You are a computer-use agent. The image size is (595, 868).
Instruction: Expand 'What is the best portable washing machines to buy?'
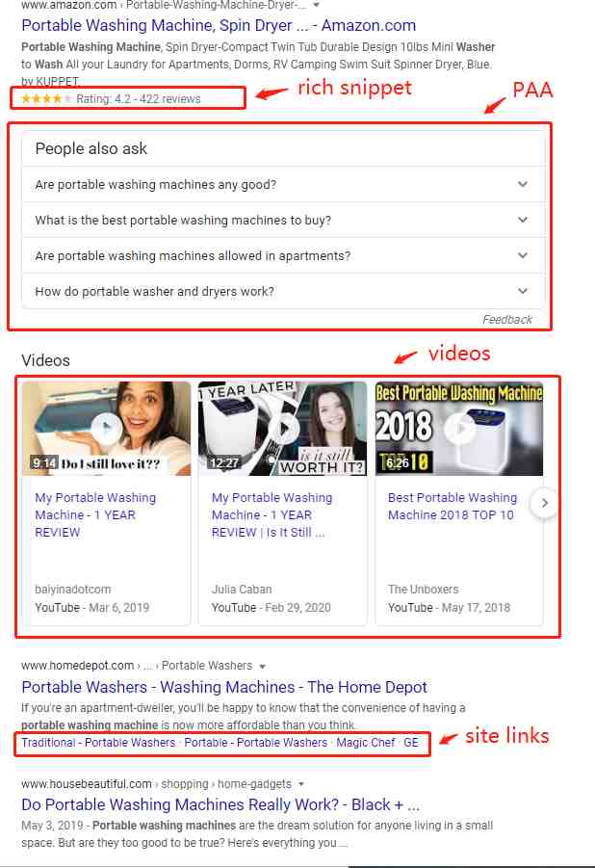(x=283, y=220)
